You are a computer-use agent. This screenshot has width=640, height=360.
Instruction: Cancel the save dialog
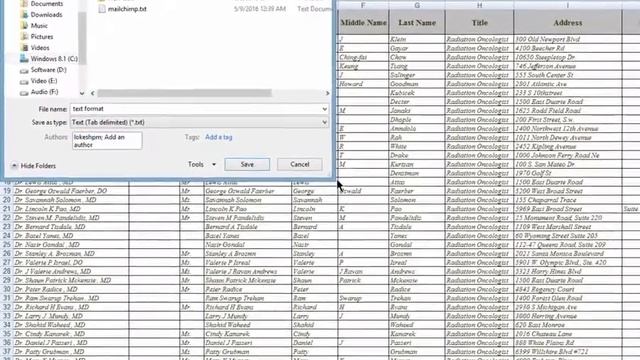300,164
